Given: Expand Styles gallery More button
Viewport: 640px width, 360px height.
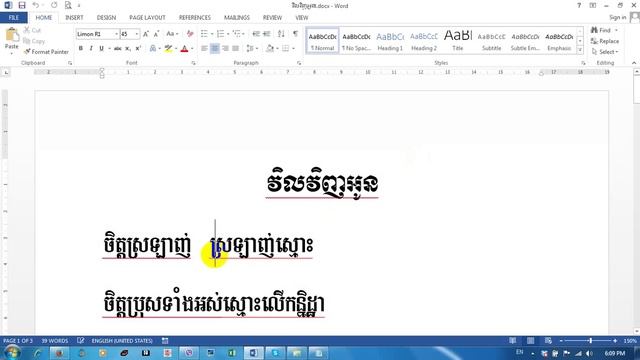Looking at the screenshot, I should click(x=580, y=51).
